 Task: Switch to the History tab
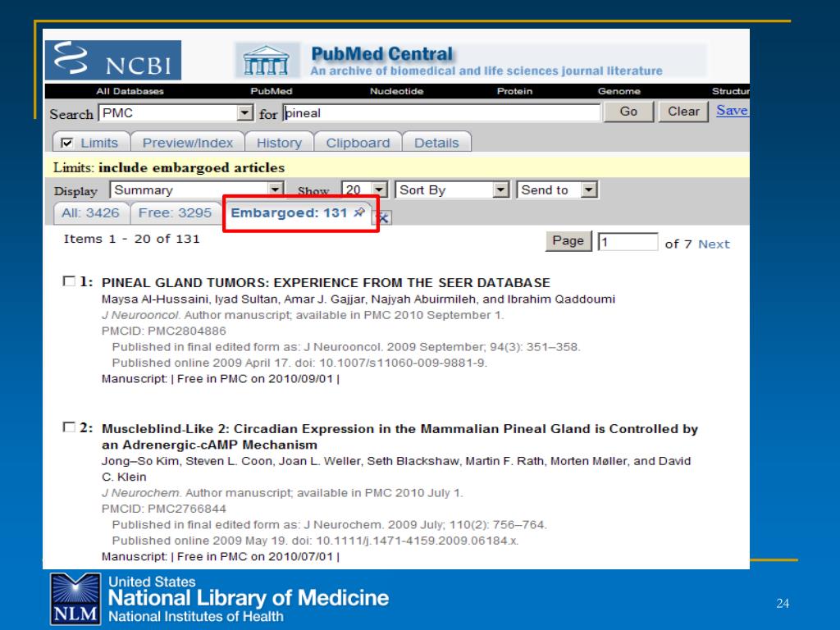point(279,143)
